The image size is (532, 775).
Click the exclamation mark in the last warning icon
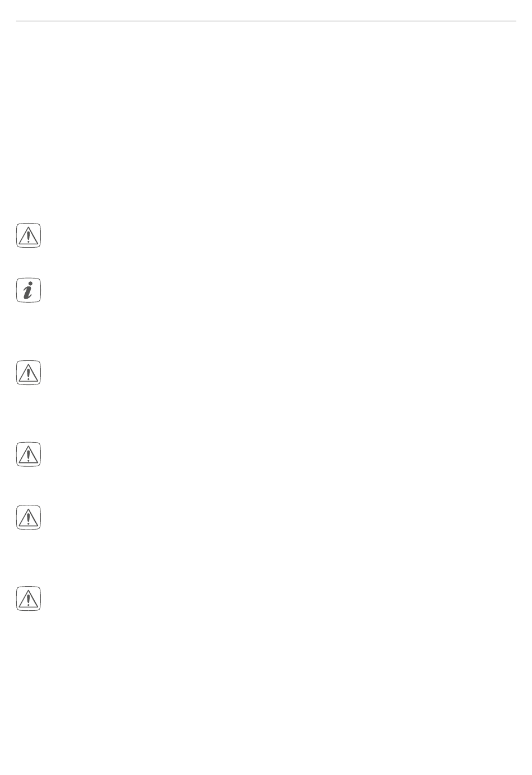click(28, 600)
